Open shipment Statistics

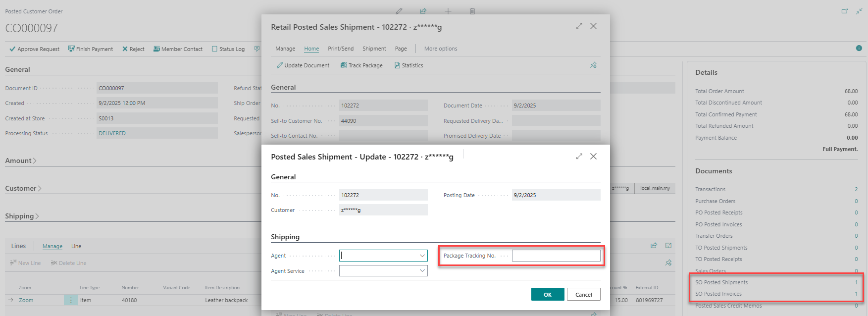408,65
